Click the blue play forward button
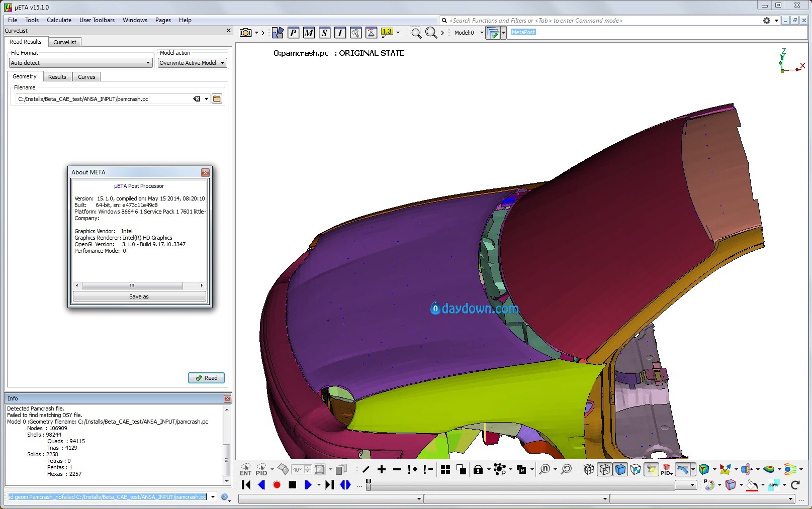The width and height of the screenshot is (812, 509). 308,485
